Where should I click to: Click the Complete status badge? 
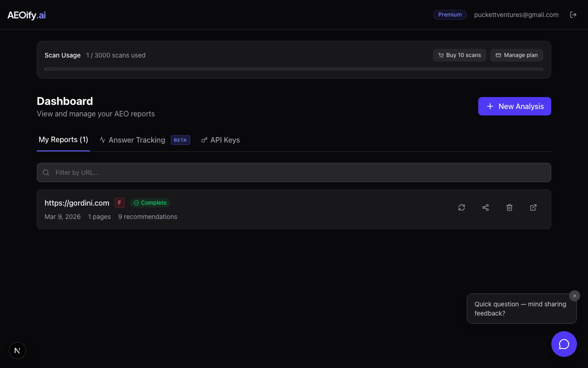click(x=150, y=202)
